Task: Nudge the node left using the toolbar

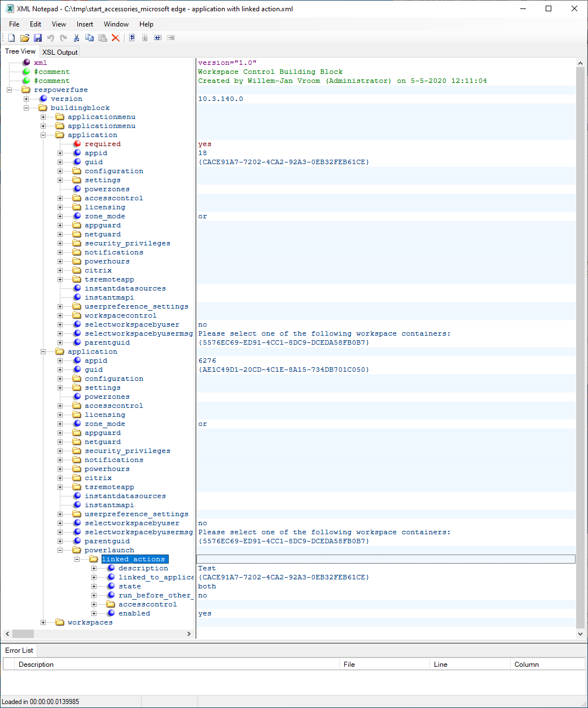Action: coord(157,38)
